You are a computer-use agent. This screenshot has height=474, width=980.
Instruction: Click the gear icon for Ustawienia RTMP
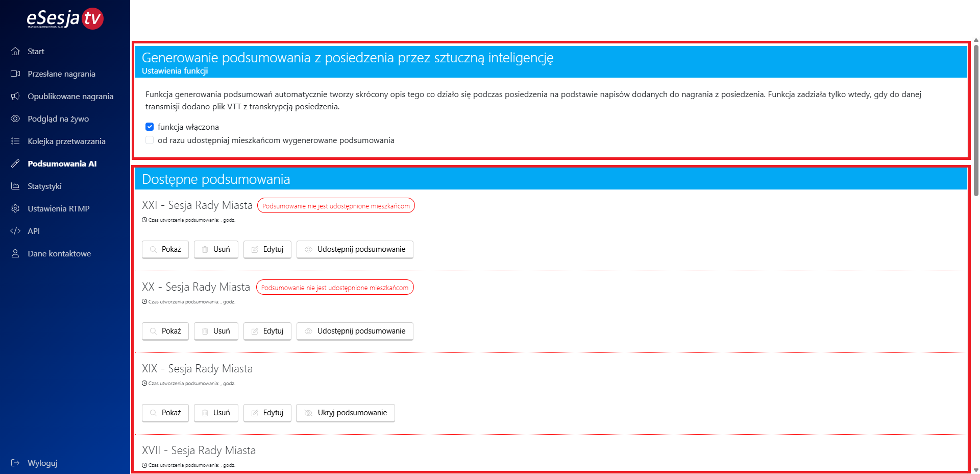click(x=15, y=208)
